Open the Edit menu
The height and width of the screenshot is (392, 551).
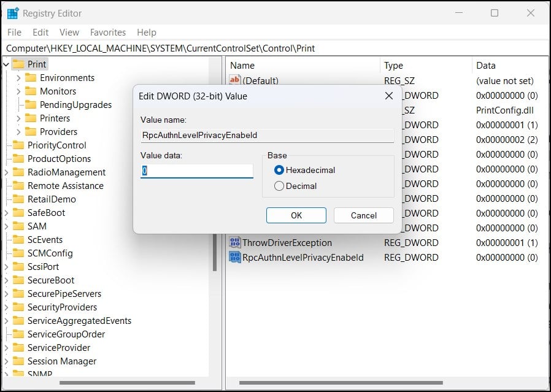[40, 33]
